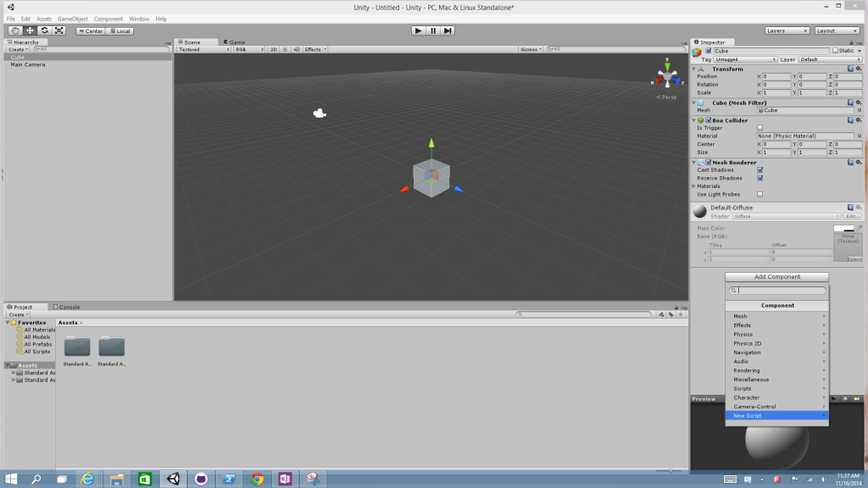Viewport: 868px width, 488px height.
Task: Open the Layer dropdown showing Default
Action: tap(830, 60)
